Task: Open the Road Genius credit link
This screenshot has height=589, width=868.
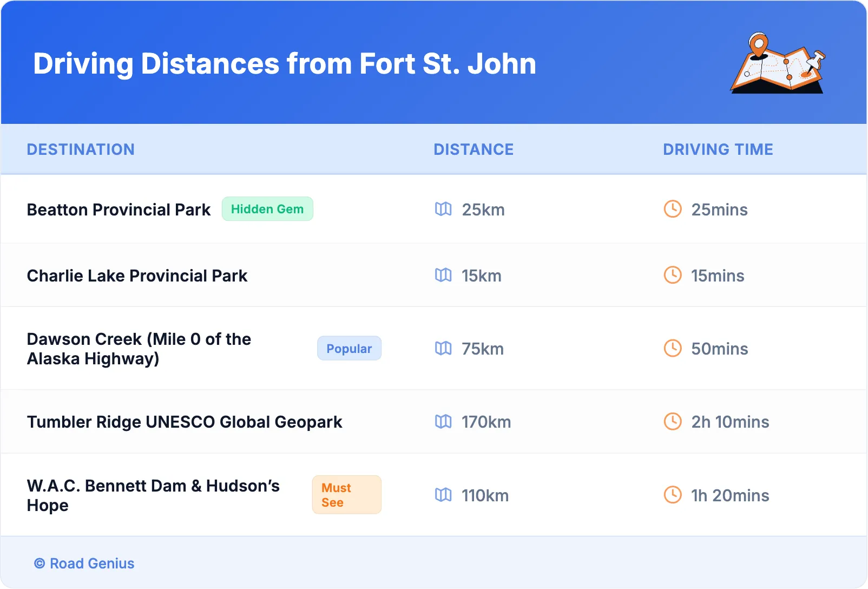Action: 84,564
